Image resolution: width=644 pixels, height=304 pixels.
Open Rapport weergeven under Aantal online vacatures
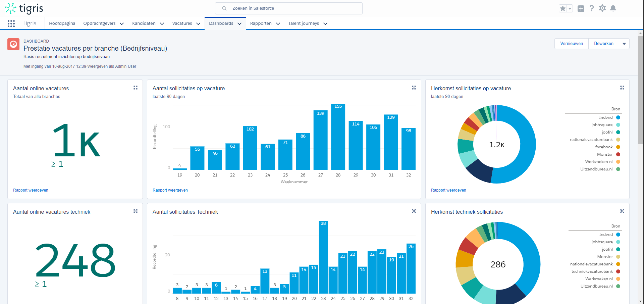31,190
